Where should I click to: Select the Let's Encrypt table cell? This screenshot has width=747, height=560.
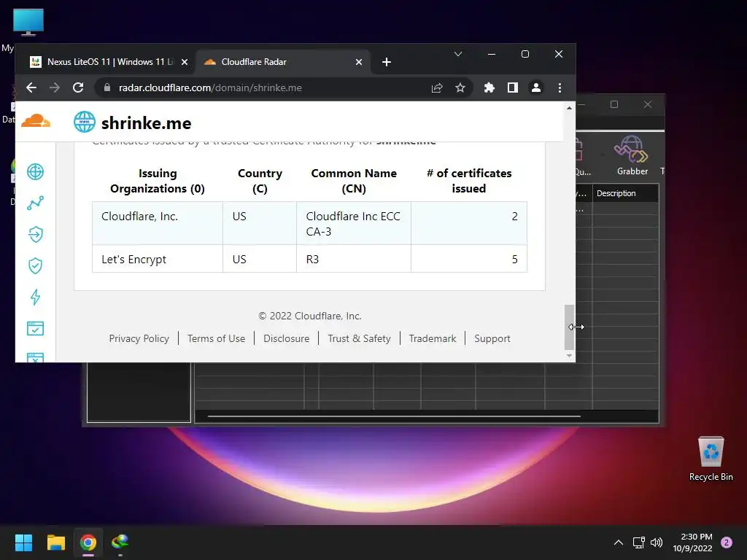tap(158, 259)
